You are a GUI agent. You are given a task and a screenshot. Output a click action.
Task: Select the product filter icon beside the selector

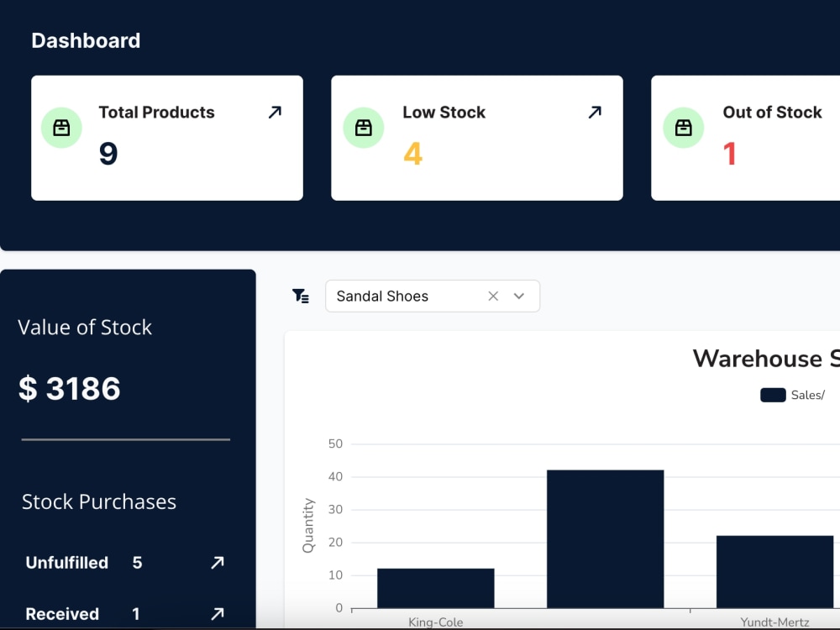click(x=300, y=296)
